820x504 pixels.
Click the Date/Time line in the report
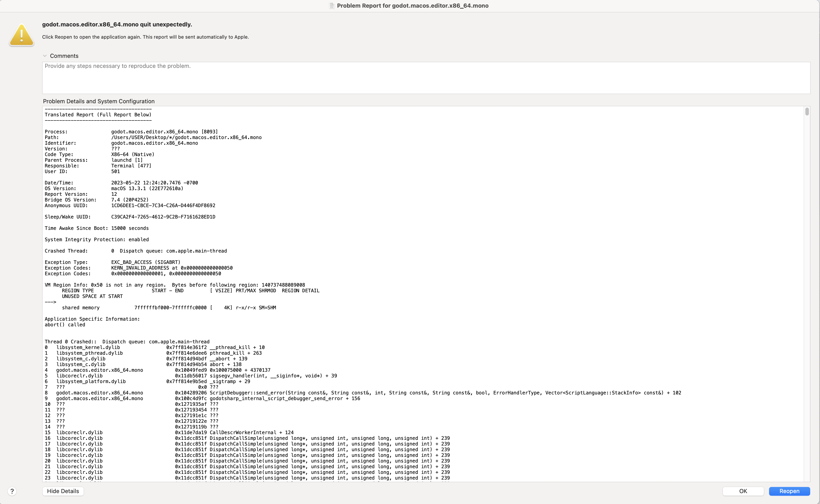click(121, 183)
